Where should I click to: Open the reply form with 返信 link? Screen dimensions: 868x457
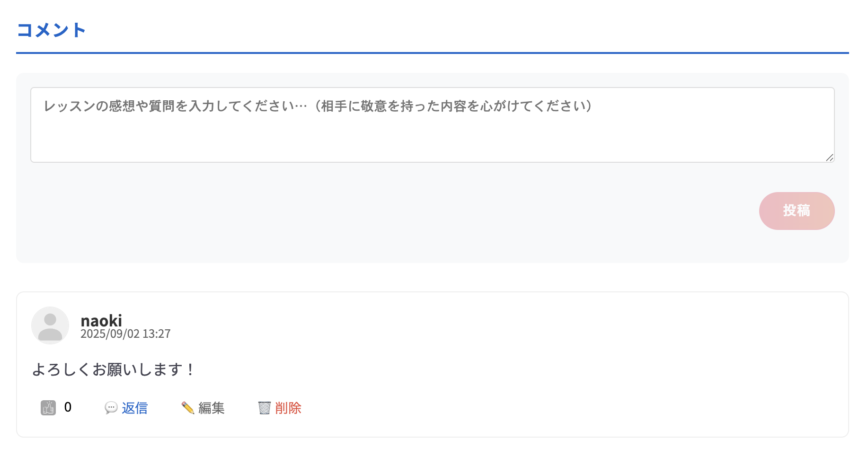click(x=134, y=408)
